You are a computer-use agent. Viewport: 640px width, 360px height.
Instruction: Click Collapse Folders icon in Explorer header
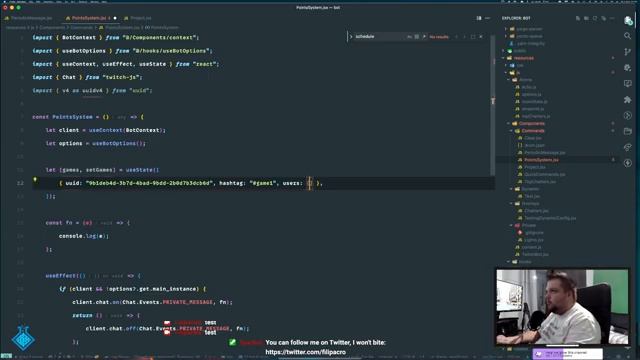click(x=604, y=18)
